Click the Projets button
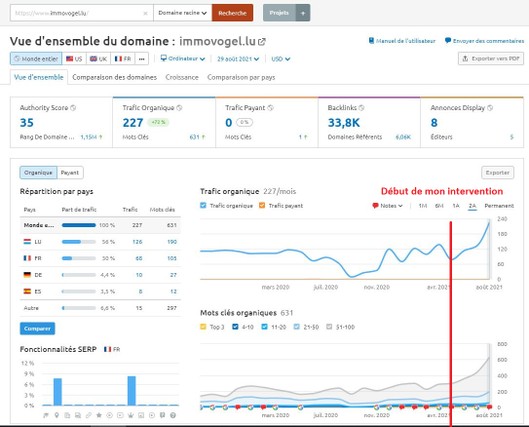Screen dimensions: 529x427 coord(279,13)
